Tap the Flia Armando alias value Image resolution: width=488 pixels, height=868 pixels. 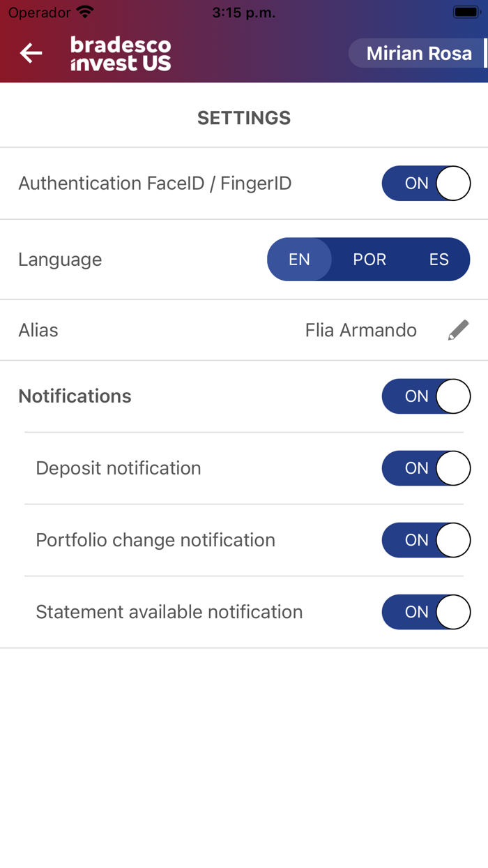coord(361,330)
